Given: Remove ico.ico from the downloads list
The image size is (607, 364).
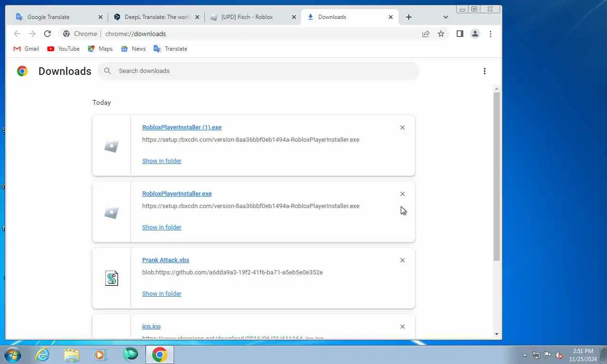Looking at the screenshot, I should tap(403, 327).
